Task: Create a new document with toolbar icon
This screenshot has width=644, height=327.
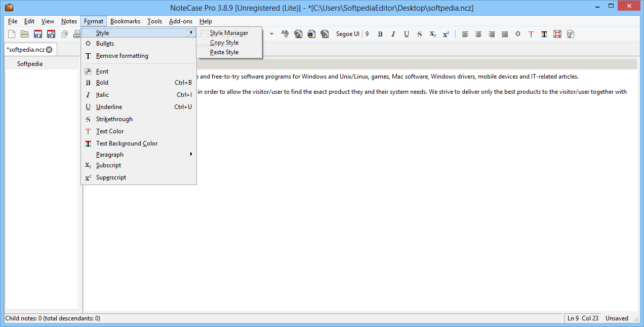Action: point(12,34)
